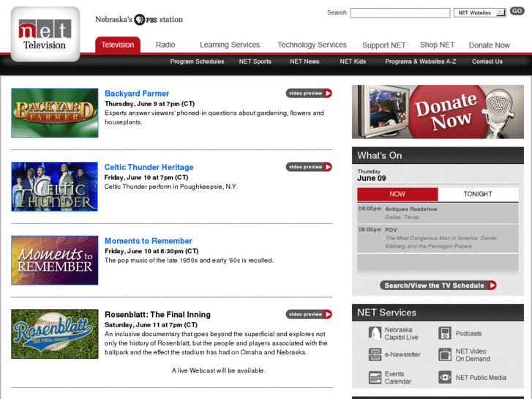Open Program Schedules in submenu
The height and width of the screenshot is (399, 532).
click(x=197, y=61)
